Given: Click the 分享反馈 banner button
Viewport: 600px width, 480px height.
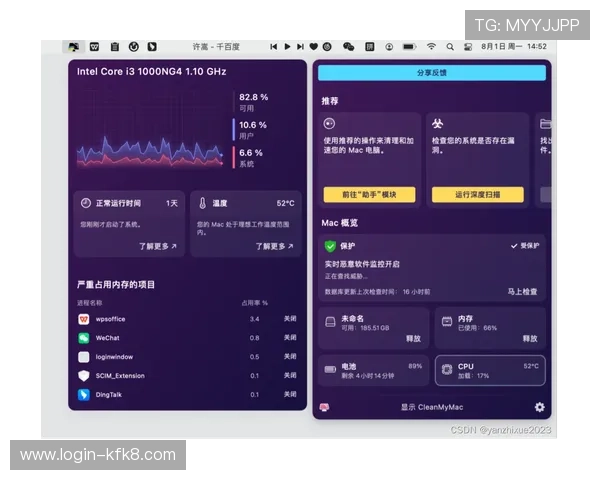Looking at the screenshot, I should [432, 73].
